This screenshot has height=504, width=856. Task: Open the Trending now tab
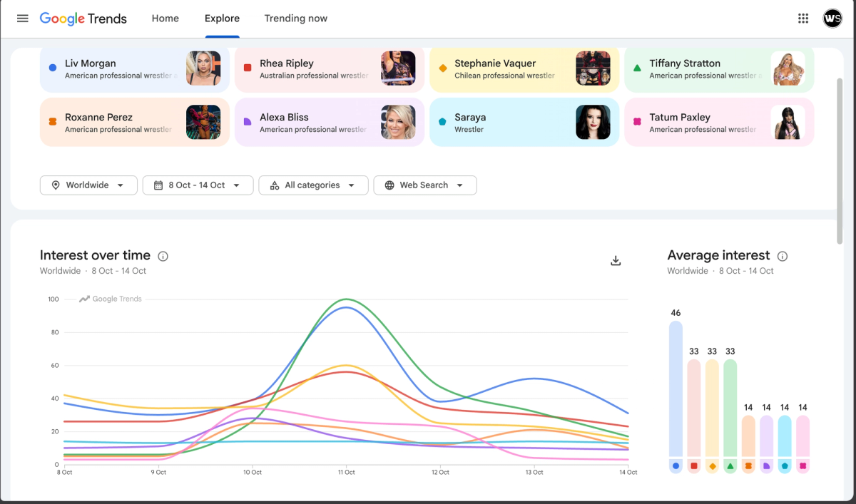point(296,19)
